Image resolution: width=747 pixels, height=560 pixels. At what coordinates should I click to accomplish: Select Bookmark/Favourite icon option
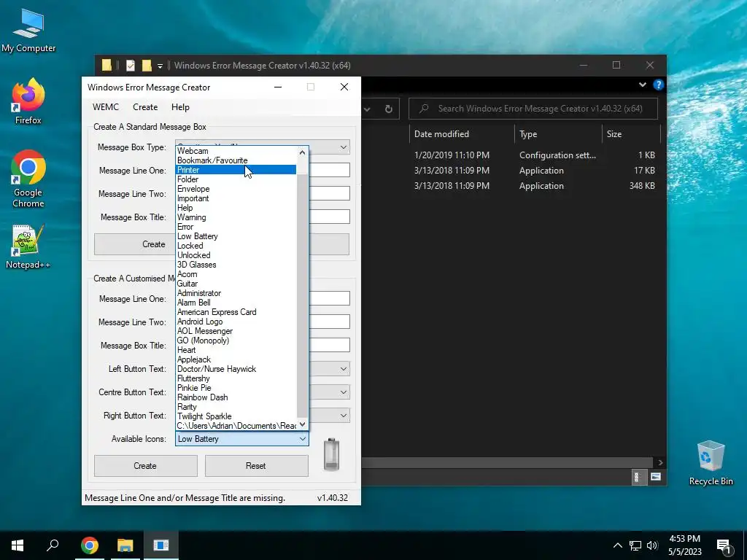click(x=236, y=160)
